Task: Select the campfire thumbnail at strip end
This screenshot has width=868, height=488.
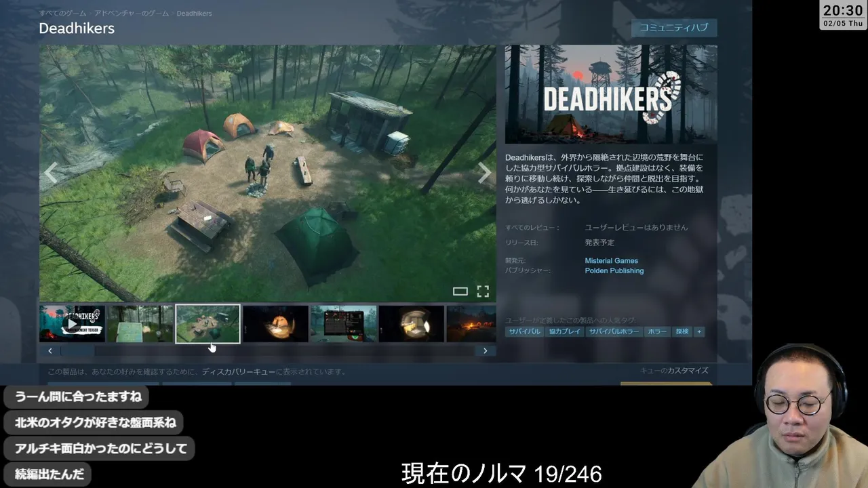Action: [471, 324]
